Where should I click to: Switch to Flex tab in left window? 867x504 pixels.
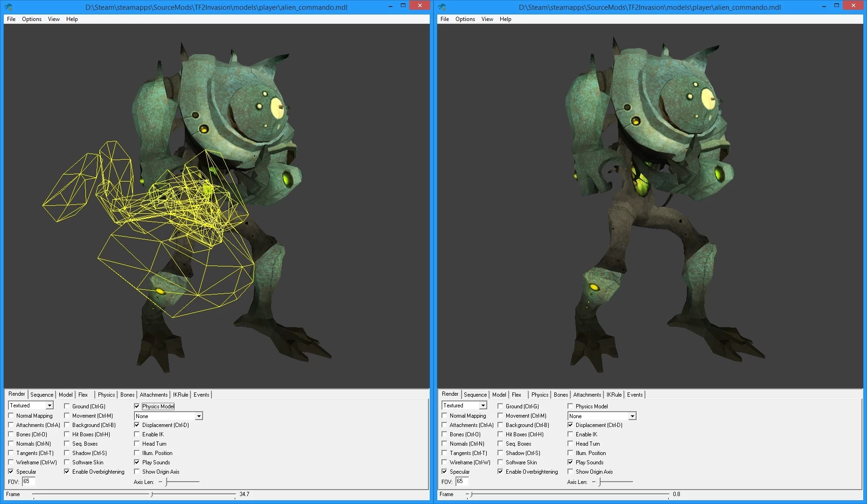(83, 395)
